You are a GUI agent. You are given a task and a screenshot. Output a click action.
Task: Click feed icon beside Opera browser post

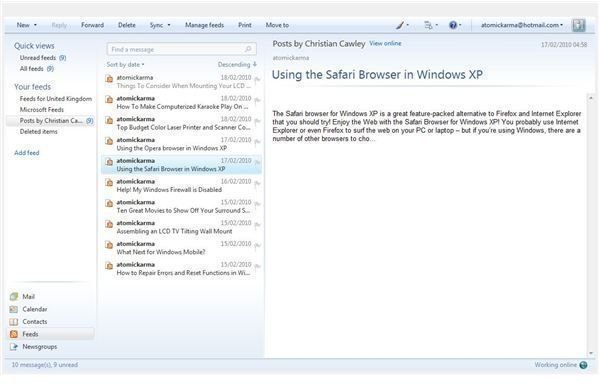(109, 141)
